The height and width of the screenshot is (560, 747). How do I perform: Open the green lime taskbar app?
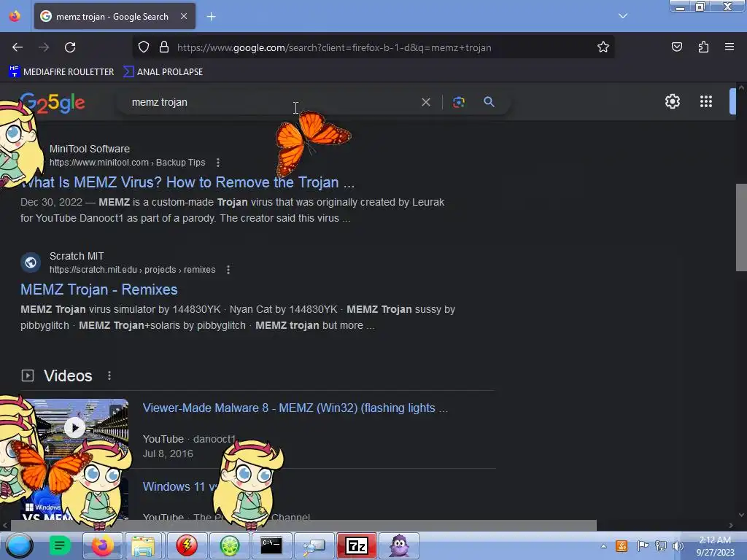pos(229,545)
